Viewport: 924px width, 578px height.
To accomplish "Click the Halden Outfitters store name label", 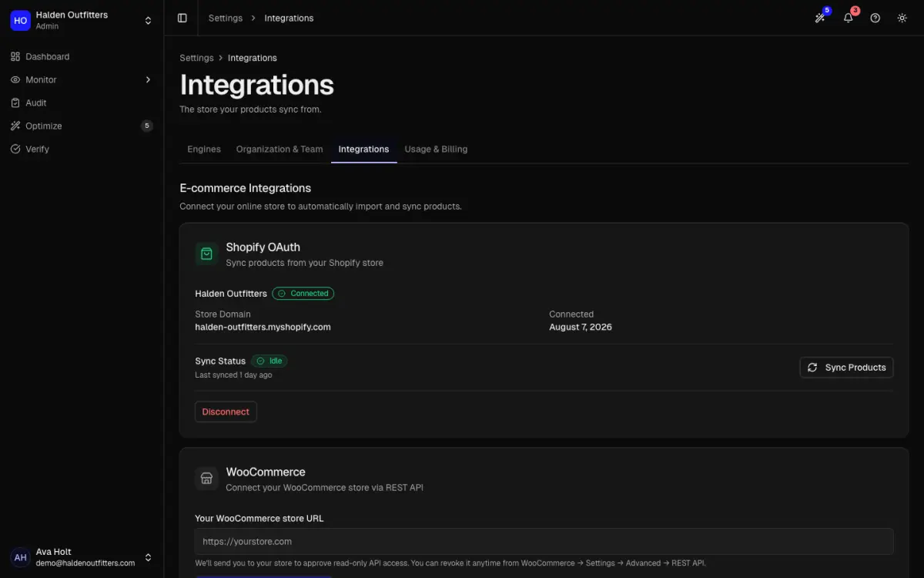I will coord(231,294).
